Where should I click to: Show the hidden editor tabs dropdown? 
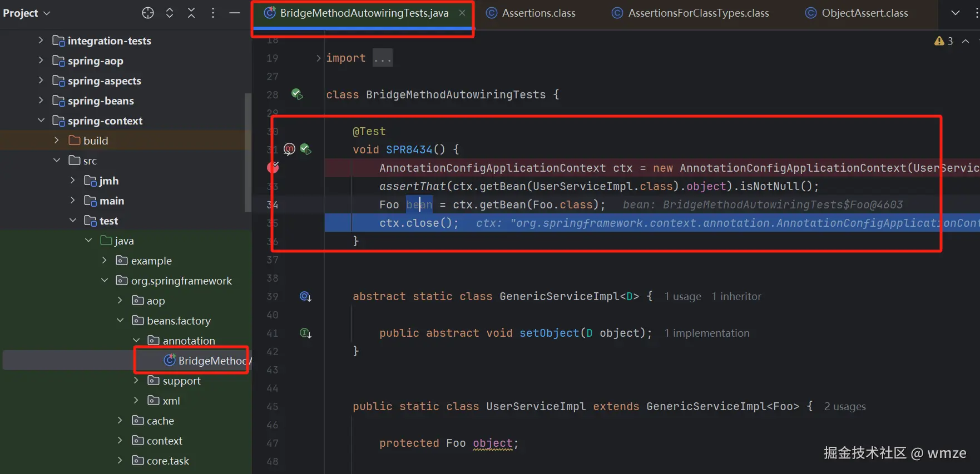pyautogui.click(x=955, y=13)
